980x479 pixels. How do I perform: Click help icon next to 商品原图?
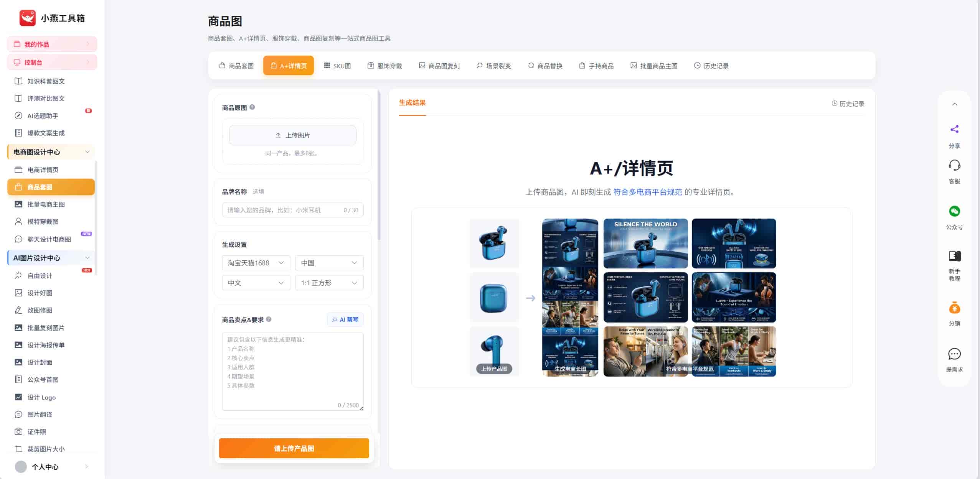coord(252,107)
